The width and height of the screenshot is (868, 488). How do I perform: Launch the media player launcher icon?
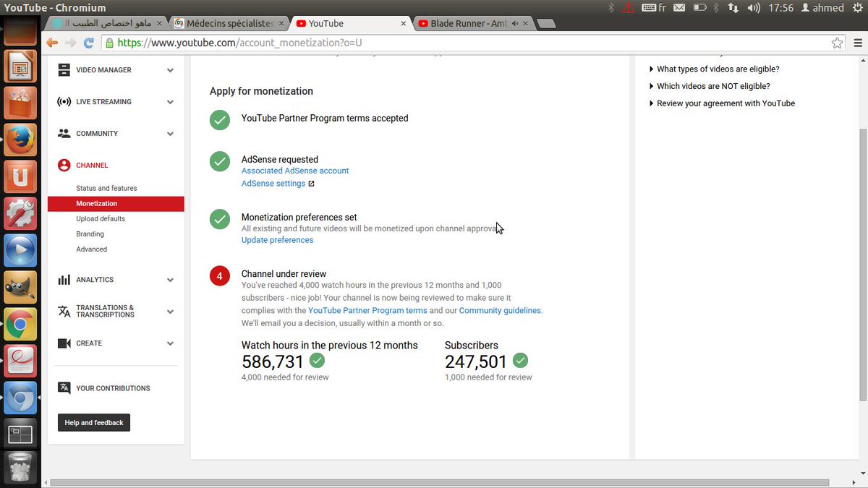(20, 250)
